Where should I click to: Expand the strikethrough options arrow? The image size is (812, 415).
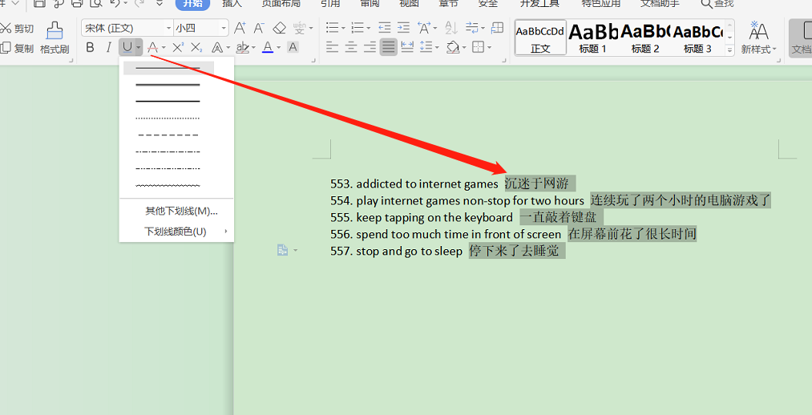[164, 48]
